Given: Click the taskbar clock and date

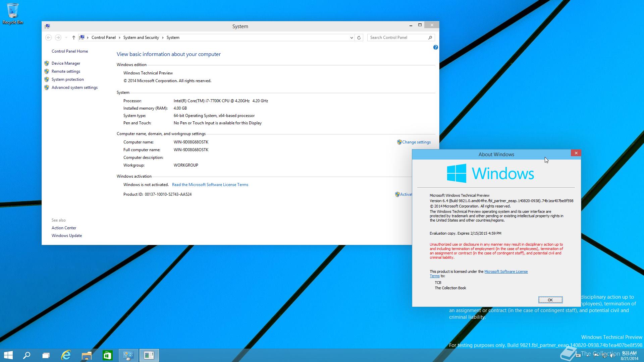Looking at the screenshot, I should click(629, 356).
